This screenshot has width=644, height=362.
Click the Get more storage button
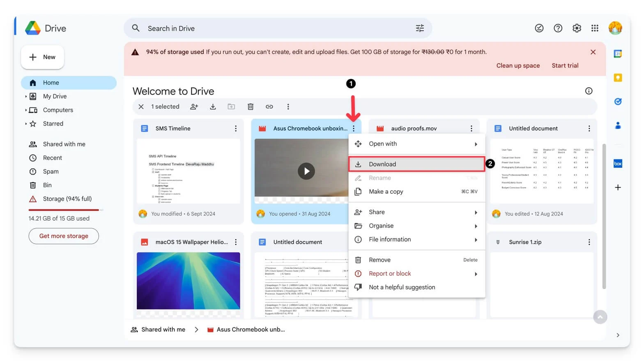point(64,236)
